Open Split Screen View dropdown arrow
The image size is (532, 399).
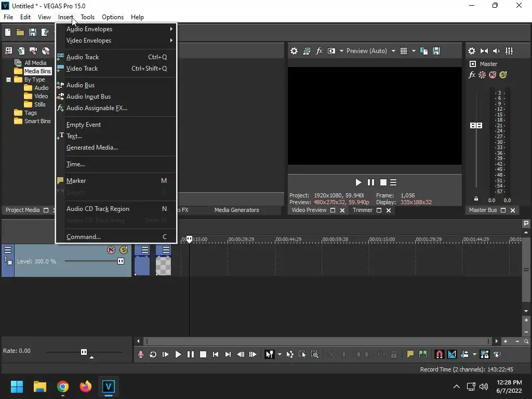(x=341, y=51)
